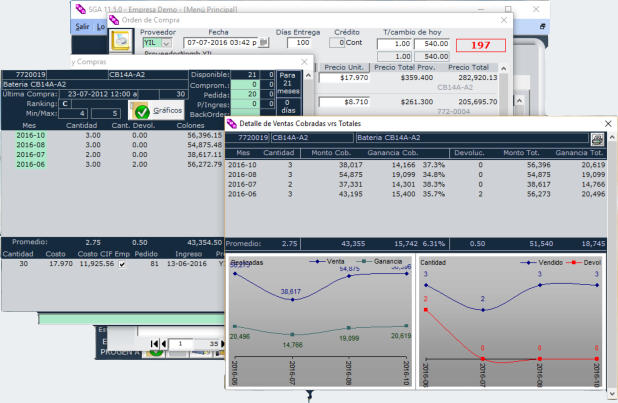Expand the Proveedor YIL dropdown
618x403 pixels.
click(x=165, y=43)
